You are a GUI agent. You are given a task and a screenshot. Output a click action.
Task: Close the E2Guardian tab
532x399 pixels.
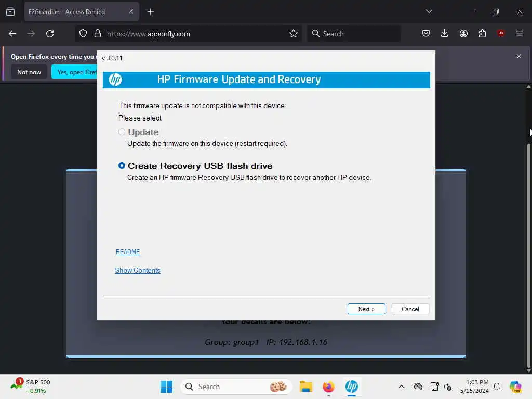pos(130,12)
